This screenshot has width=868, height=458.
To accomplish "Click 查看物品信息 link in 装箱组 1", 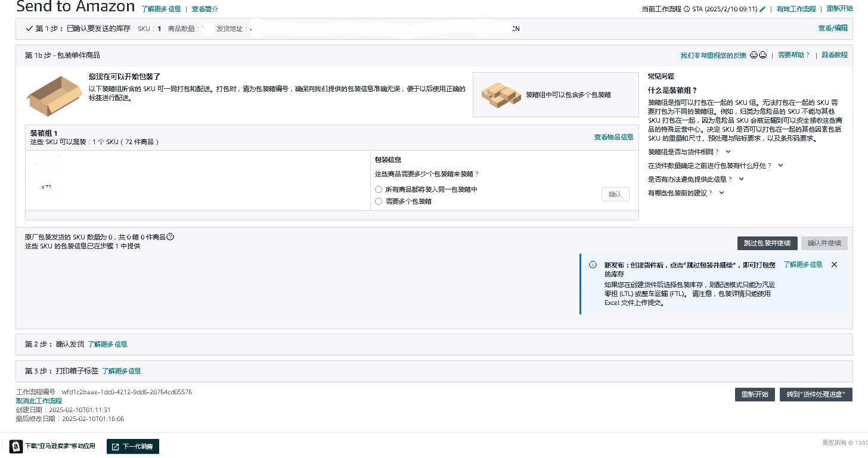I will coord(613,137).
